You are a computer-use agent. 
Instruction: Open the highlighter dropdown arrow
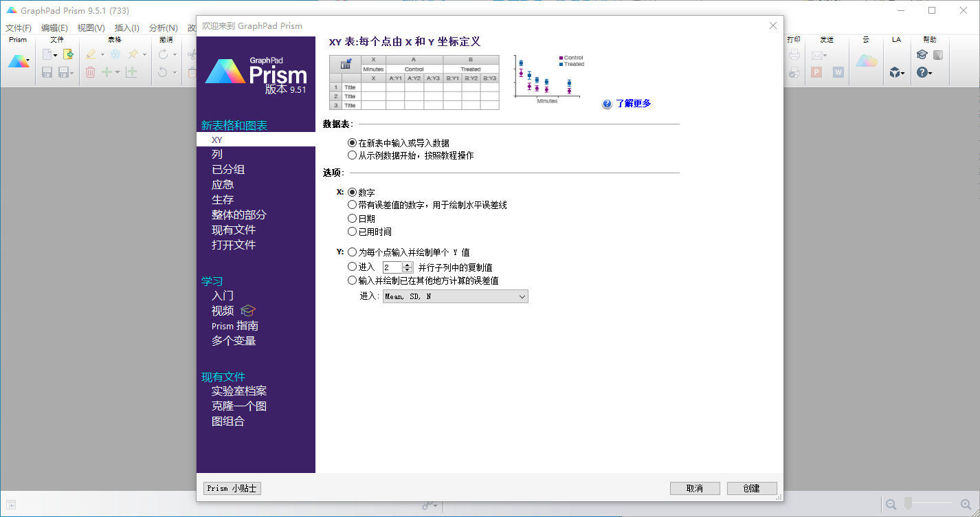point(103,55)
